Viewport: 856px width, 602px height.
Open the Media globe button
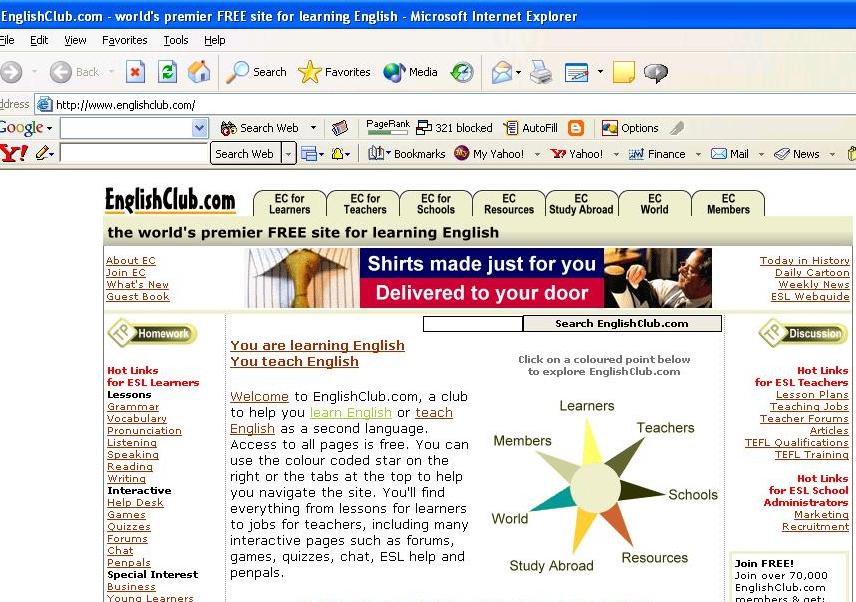411,72
